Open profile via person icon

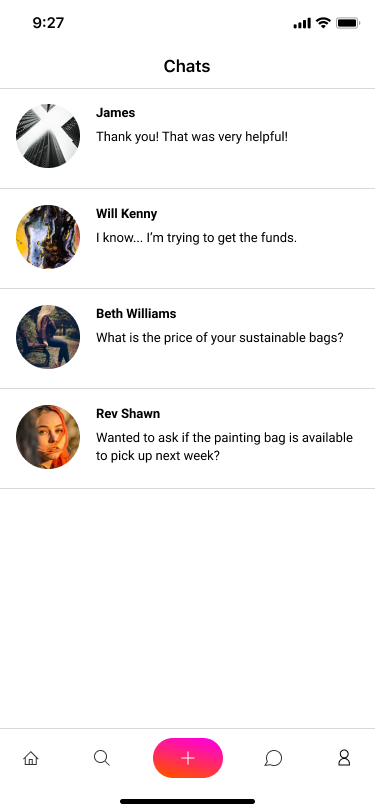(x=344, y=758)
